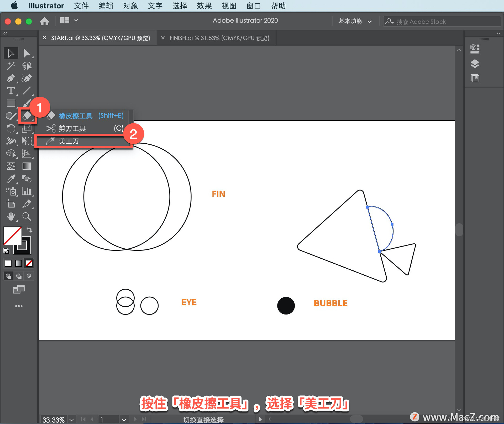Open the Layers panel icon
This screenshot has width=504, height=424.
click(x=475, y=64)
